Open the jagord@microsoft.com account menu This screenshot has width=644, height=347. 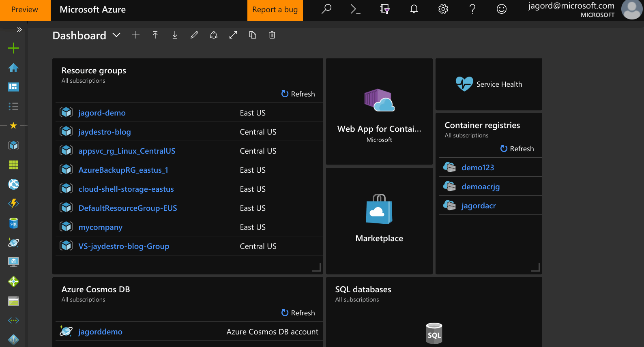(x=585, y=10)
